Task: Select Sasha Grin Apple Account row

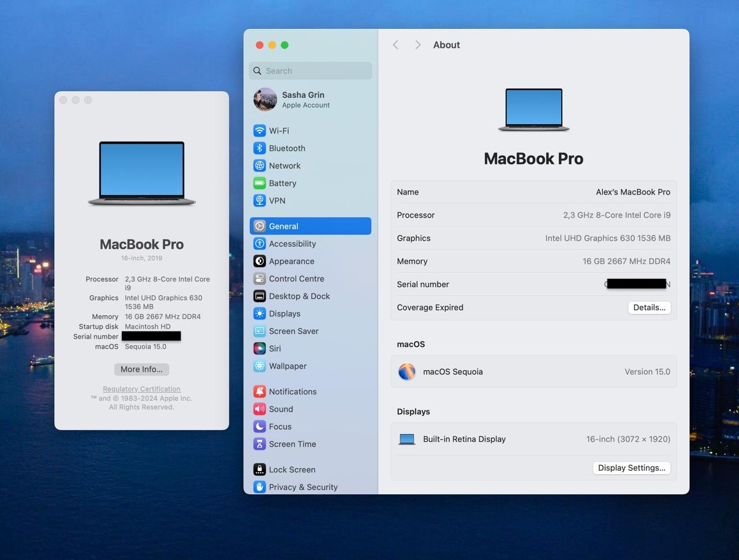Action: coord(311,99)
